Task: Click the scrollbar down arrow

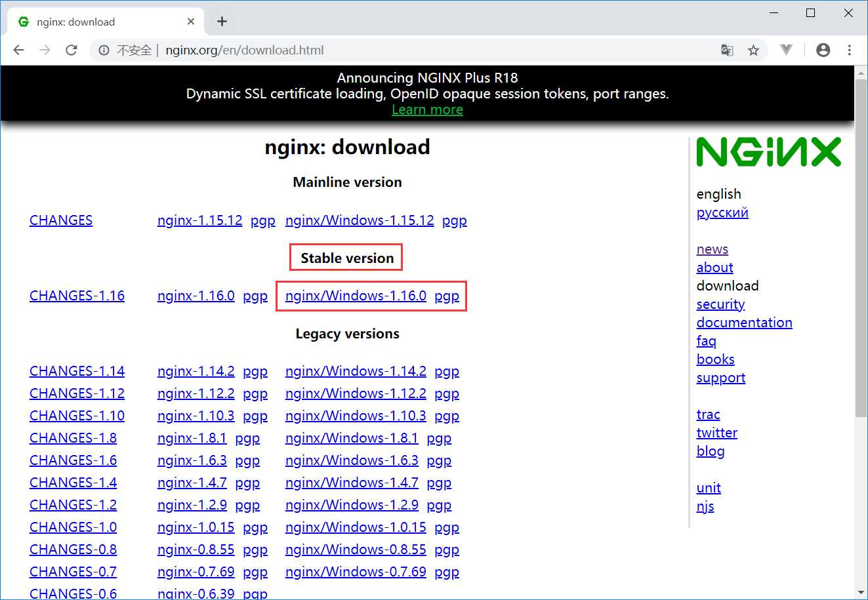Action: [x=861, y=593]
